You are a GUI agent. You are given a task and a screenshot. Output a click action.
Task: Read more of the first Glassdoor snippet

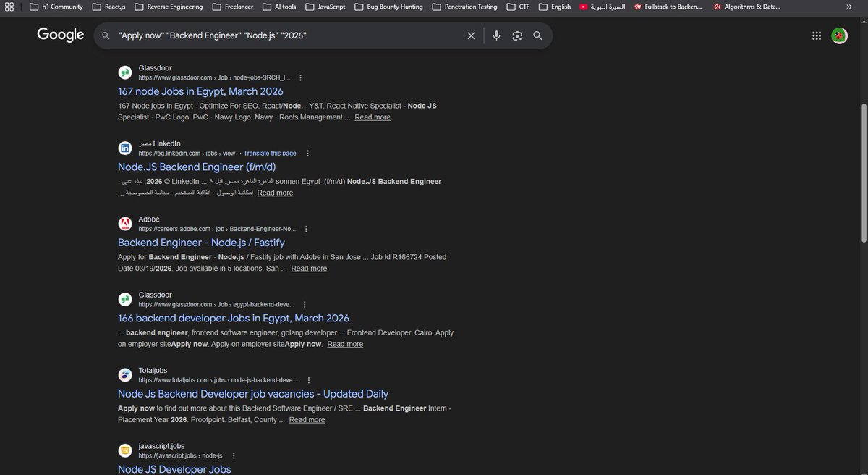(373, 117)
